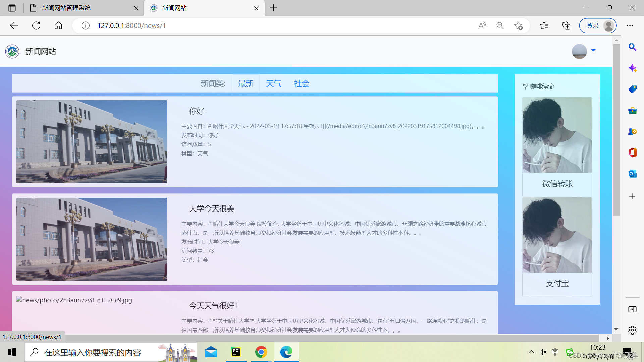Open the article 大学今天很美
Viewport: 644px width, 362px height.
(211, 208)
